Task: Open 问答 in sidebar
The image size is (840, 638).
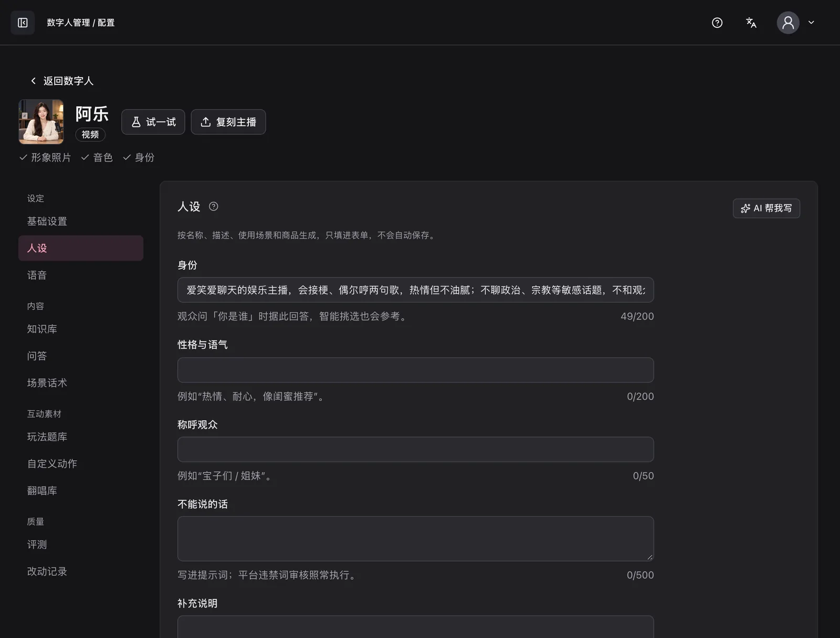Action: [81, 356]
